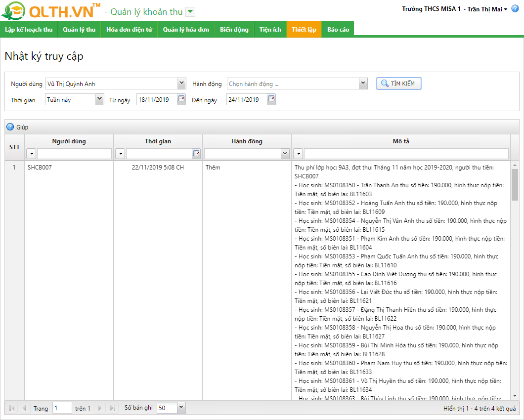Open the Số bản ghi page size dropdown
The width and height of the screenshot is (524, 420).
tap(181, 407)
